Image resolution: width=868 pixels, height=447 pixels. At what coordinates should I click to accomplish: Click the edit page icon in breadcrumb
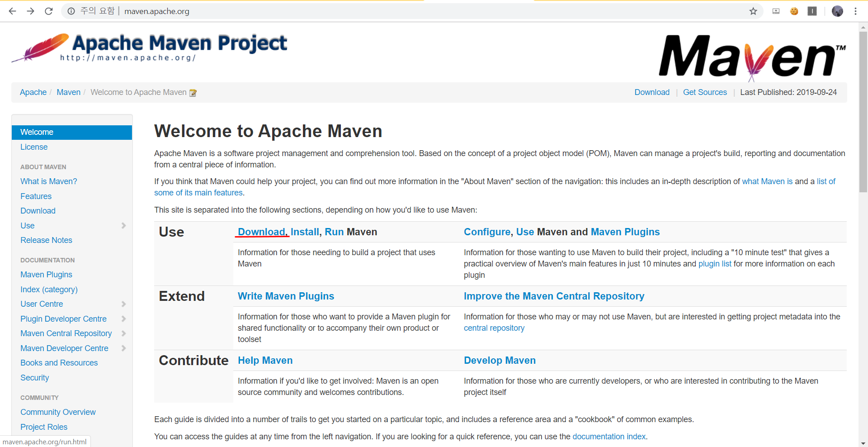[193, 93]
